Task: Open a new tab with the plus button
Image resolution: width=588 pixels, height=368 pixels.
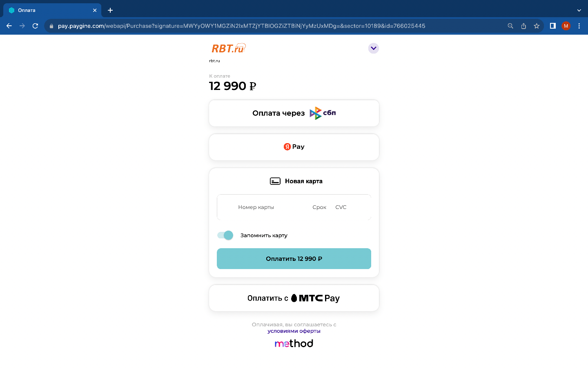Action: [110, 10]
